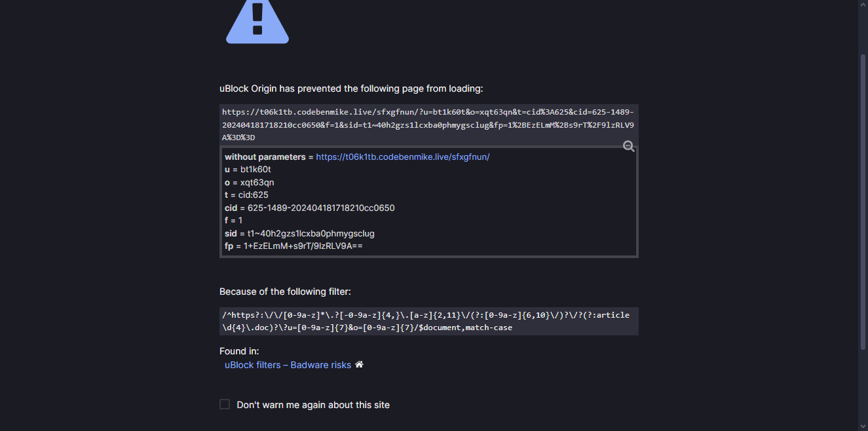Click the "Because of the following filter" text

(285, 291)
